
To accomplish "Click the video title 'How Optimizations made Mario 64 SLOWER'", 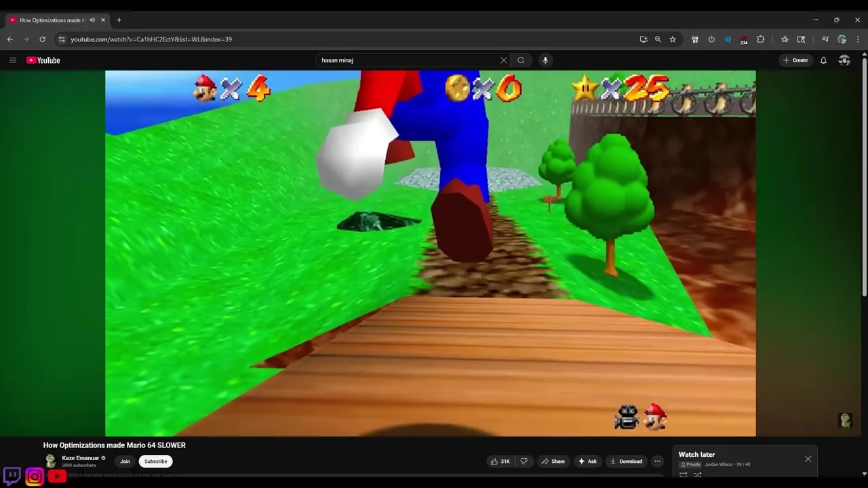I will pyautogui.click(x=115, y=445).
